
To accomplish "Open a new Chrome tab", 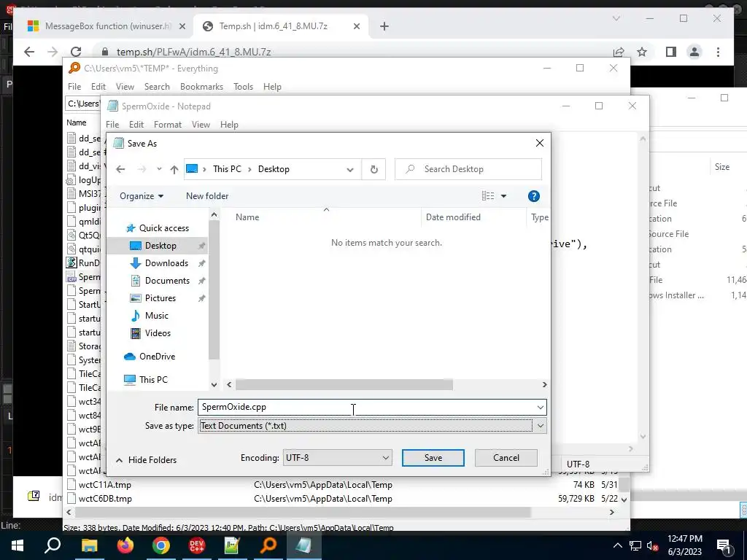I will pyautogui.click(x=384, y=27).
